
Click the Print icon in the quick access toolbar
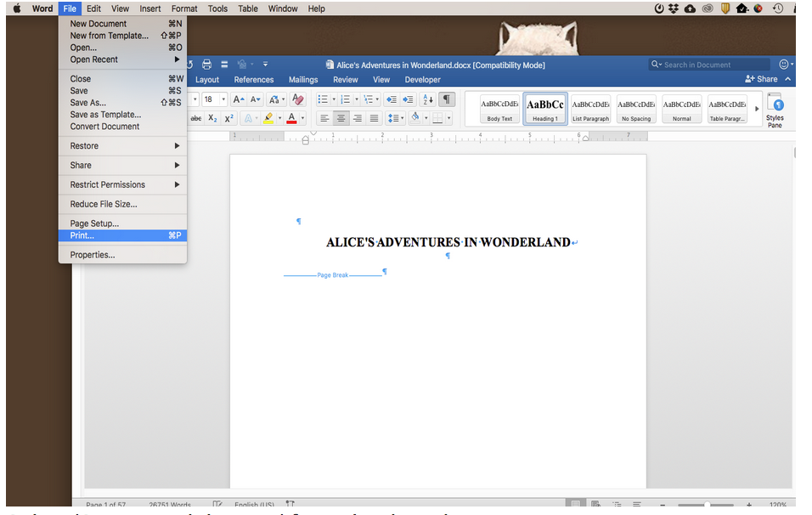pyautogui.click(x=206, y=65)
